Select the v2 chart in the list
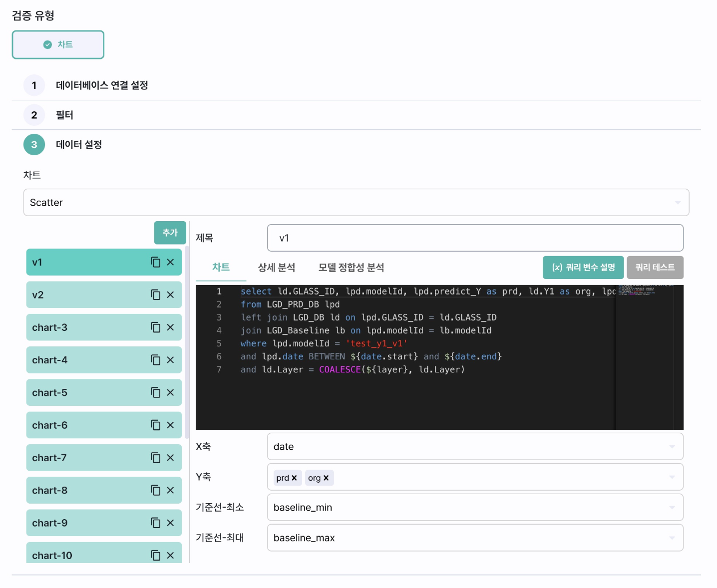Viewport: 717px width, 588px height. [x=104, y=294]
